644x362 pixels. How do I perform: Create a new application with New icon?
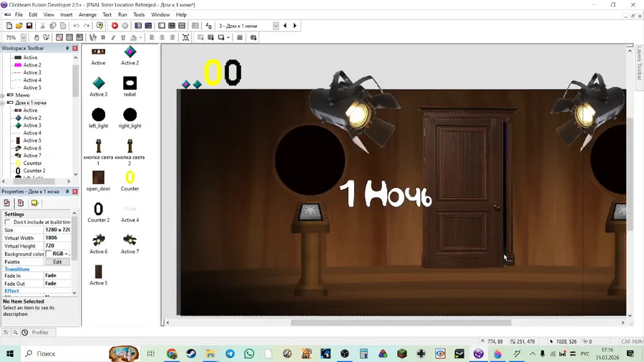tap(9, 26)
